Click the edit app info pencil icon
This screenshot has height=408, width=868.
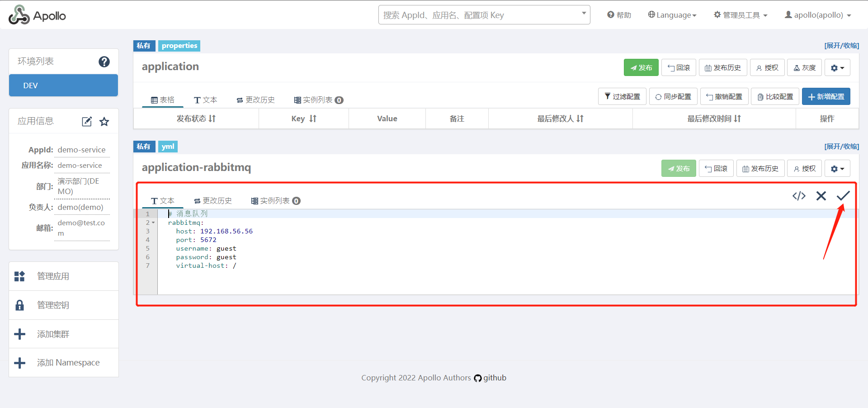point(87,122)
